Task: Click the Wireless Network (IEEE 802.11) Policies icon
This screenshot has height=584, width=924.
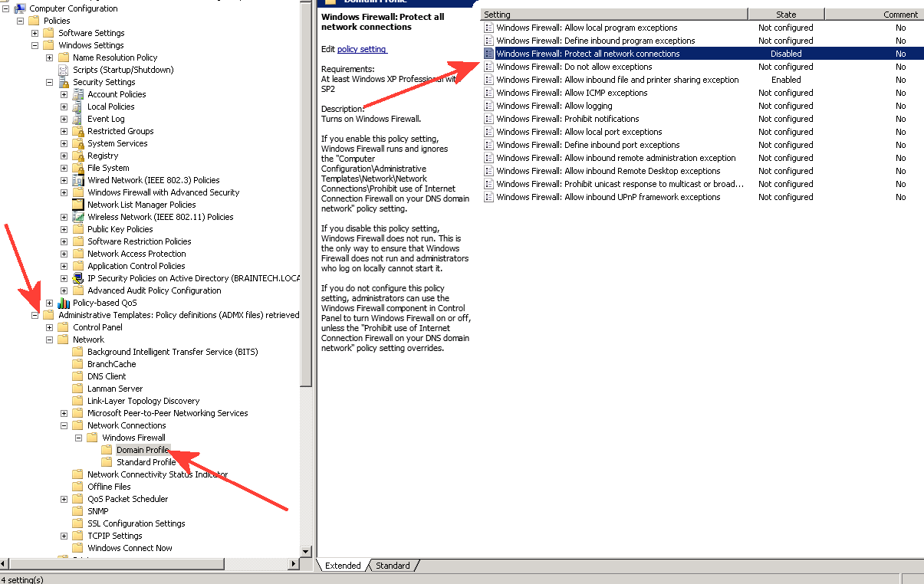Action: coord(77,217)
